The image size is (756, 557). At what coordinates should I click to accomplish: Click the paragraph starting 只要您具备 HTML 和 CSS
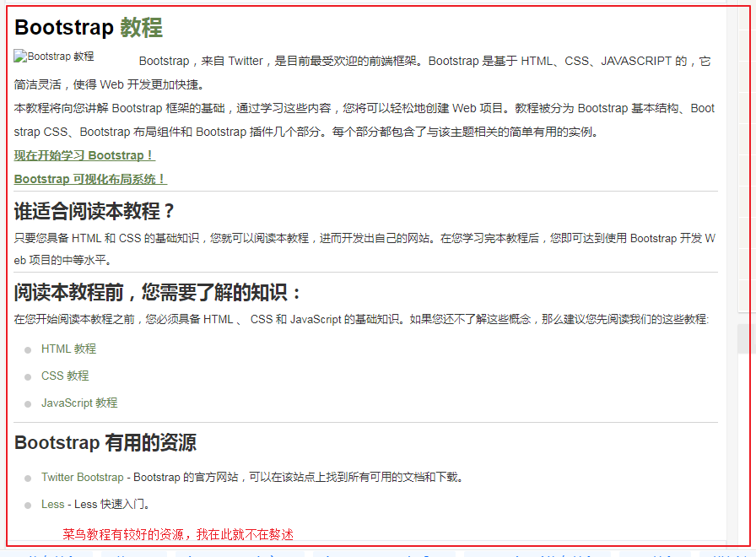click(x=364, y=249)
